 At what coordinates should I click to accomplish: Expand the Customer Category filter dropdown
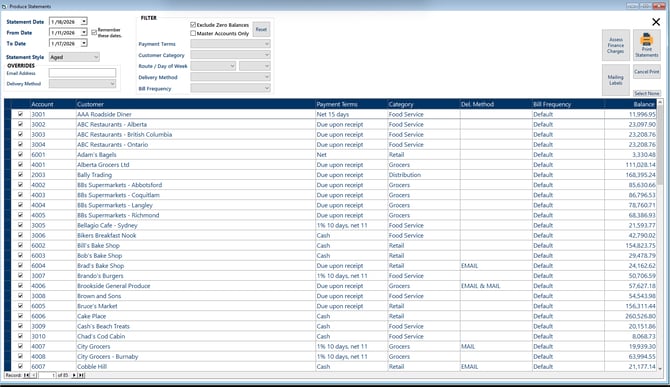coord(267,55)
